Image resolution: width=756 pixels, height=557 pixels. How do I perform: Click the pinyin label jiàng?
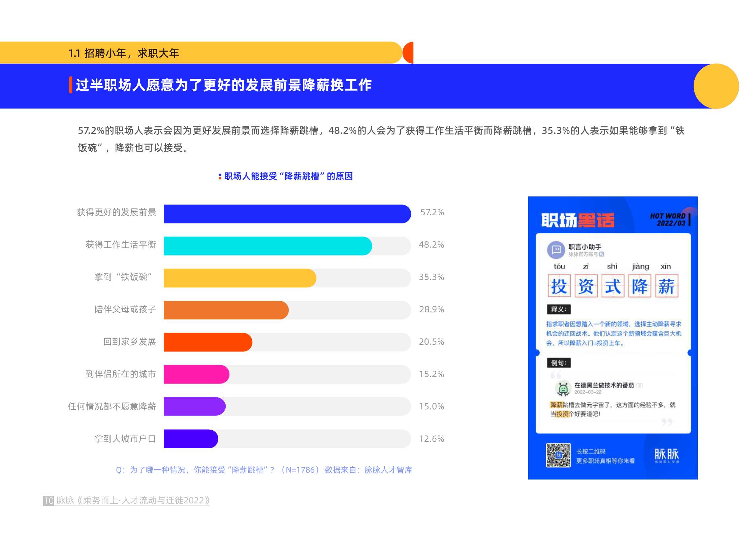(x=640, y=267)
